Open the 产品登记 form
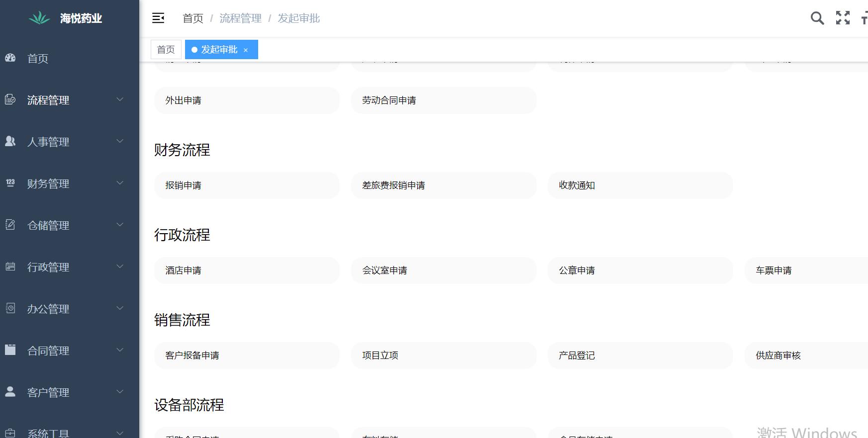Screen dimensions: 868x438 640,355
